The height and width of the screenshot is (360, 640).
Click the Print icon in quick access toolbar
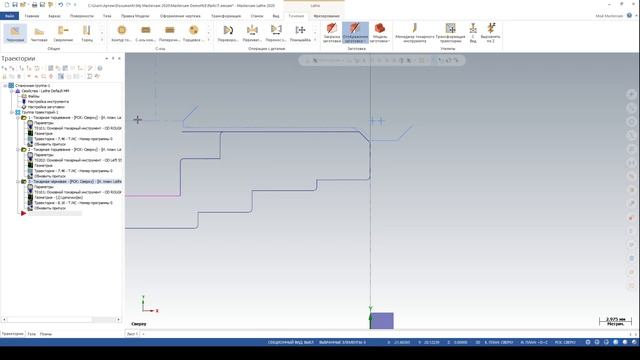click(34, 5)
